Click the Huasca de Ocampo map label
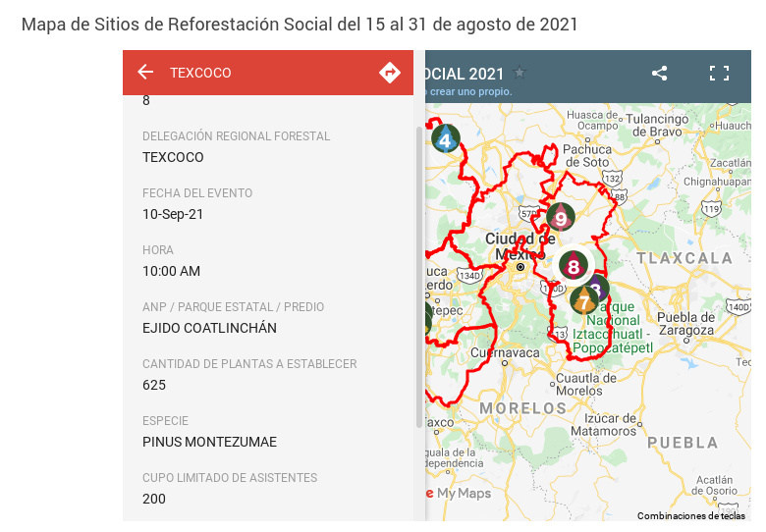The height and width of the screenshot is (532, 766). 592,120
